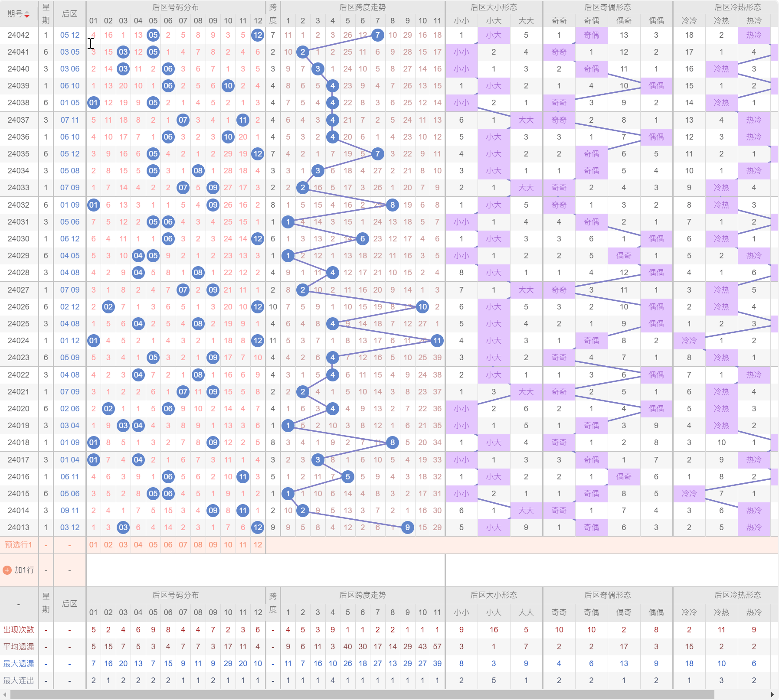Image resolution: width=779 pixels, height=700 pixels.
Task: Click the 平均遗漏 statistics row label
Action: tap(19, 647)
